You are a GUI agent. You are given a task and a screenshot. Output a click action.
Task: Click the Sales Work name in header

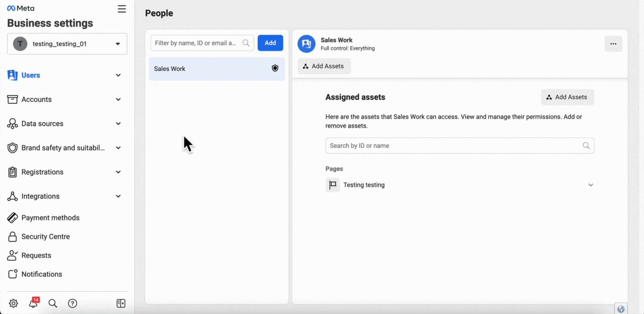click(337, 40)
